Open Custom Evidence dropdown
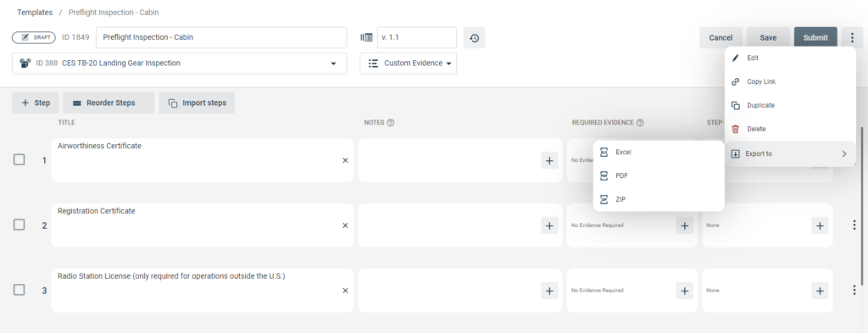 [409, 64]
